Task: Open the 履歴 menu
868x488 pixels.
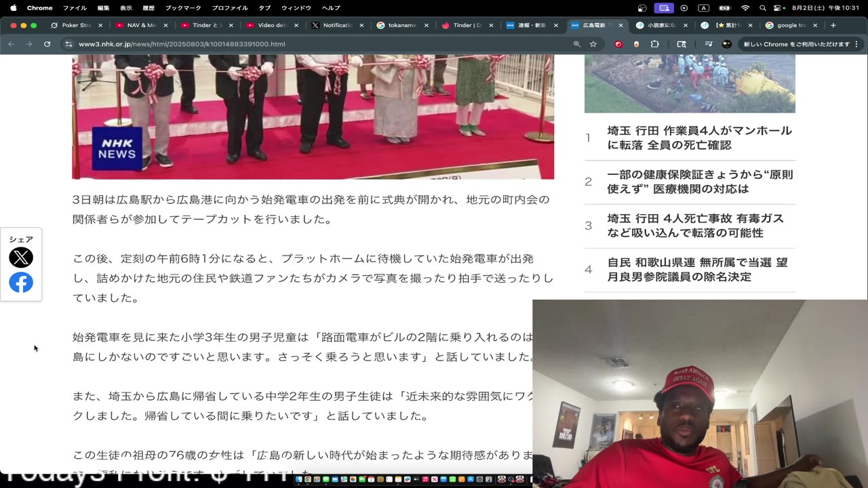Action: [149, 8]
